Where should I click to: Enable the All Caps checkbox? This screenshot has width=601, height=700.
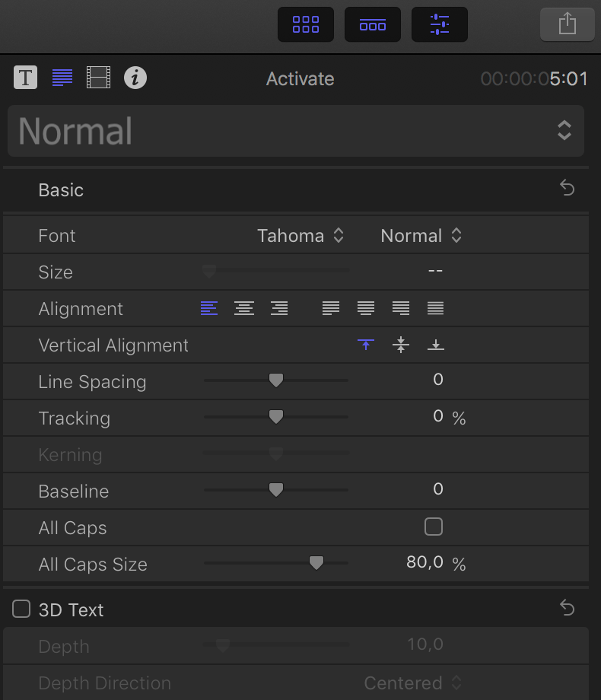click(434, 527)
